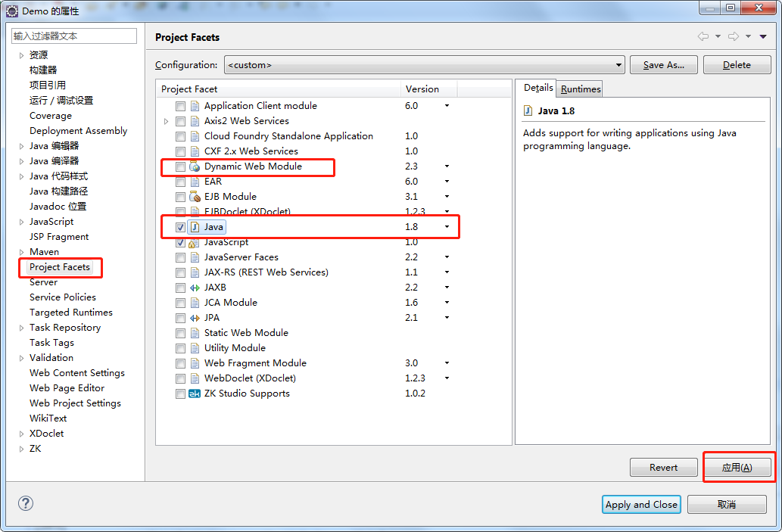Screen dimensions: 782x532
Task: Click the Web Fragment Module document icon
Action: pyautogui.click(x=195, y=363)
